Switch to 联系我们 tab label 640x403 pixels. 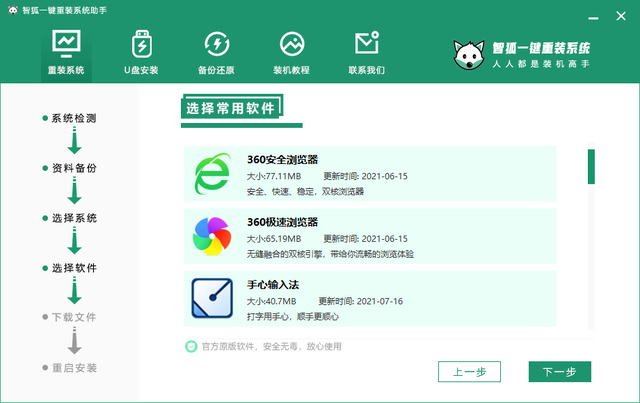pyautogui.click(x=367, y=70)
